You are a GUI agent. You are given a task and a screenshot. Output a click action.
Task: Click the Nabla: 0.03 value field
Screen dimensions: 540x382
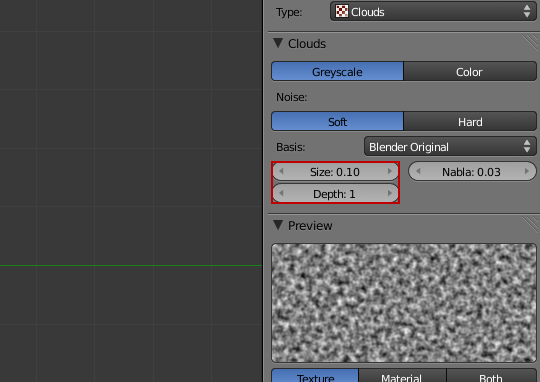472,172
